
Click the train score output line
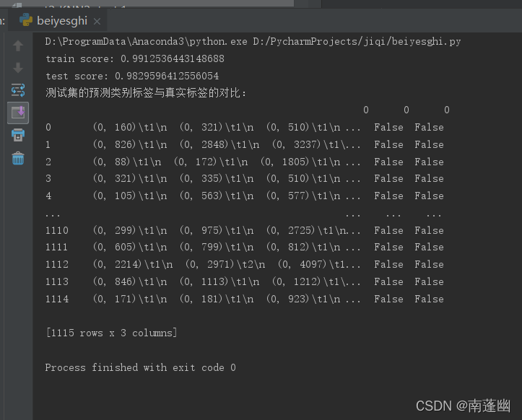134,58
